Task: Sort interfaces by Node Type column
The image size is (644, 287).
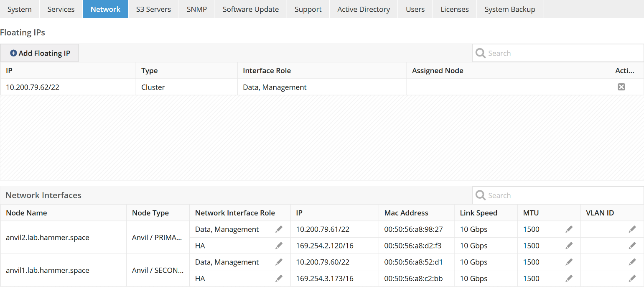Action: point(158,213)
